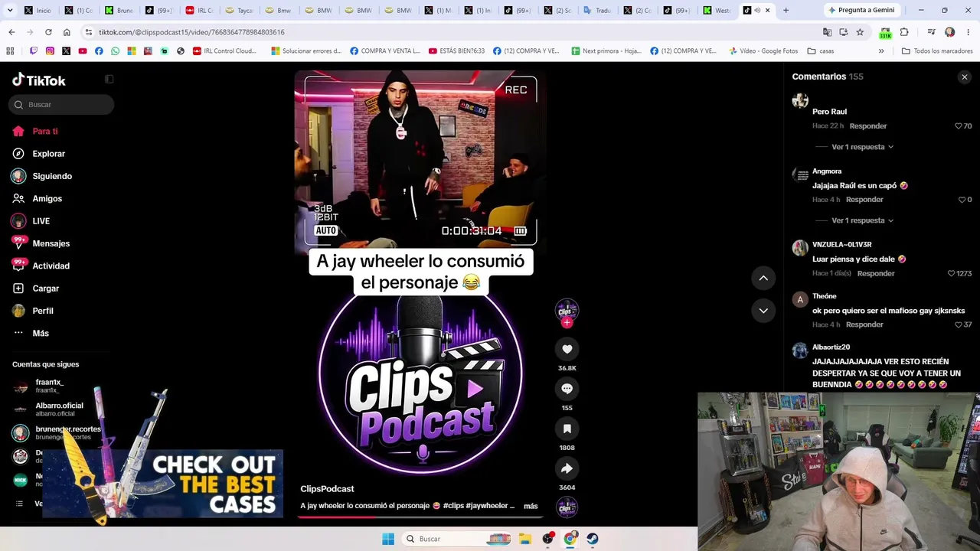980x551 pixels.
Task: Switch to the Inicio X browser tab
Action: point(38,11)
